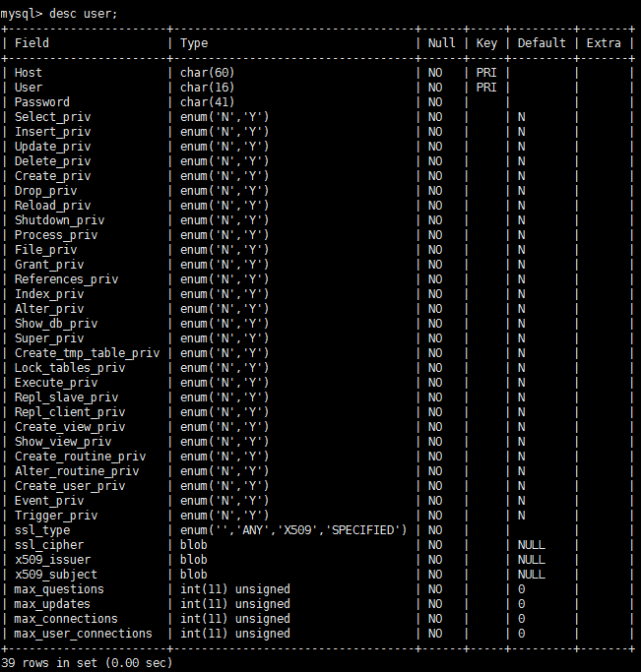Image resolution: width=641 pixels, height=672 pixels.
Task: Click the 'Insert_priv' field
Action: tap(53, 132)
